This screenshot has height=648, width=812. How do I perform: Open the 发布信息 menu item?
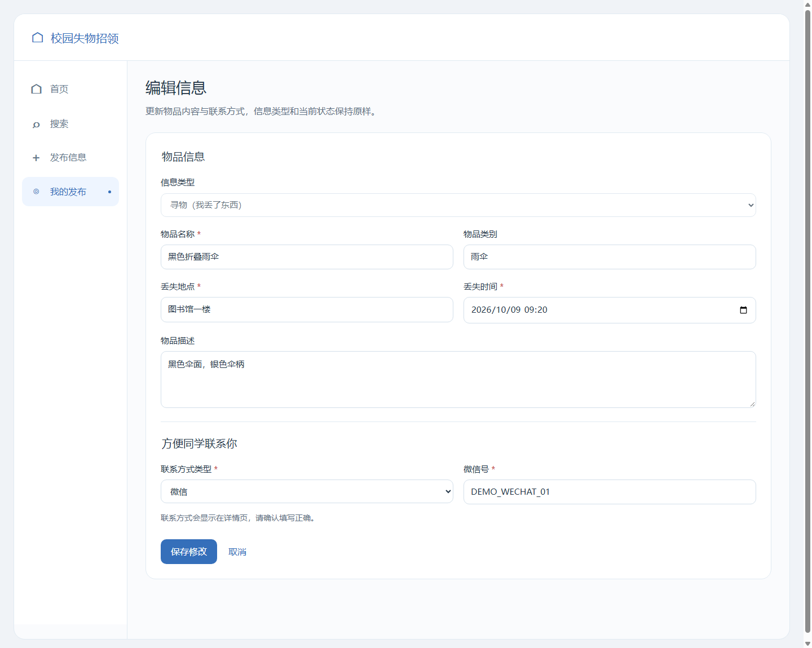[70, 158]
